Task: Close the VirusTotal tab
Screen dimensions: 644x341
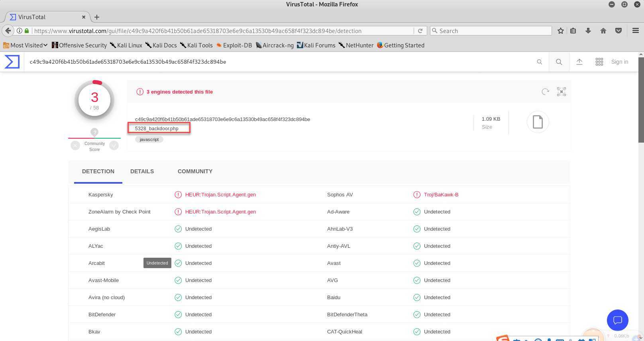Action: coord(84,17)
